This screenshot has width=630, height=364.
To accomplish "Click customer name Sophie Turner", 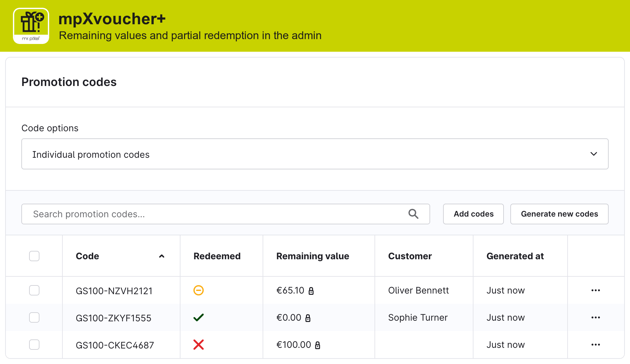I will (418, 317).
